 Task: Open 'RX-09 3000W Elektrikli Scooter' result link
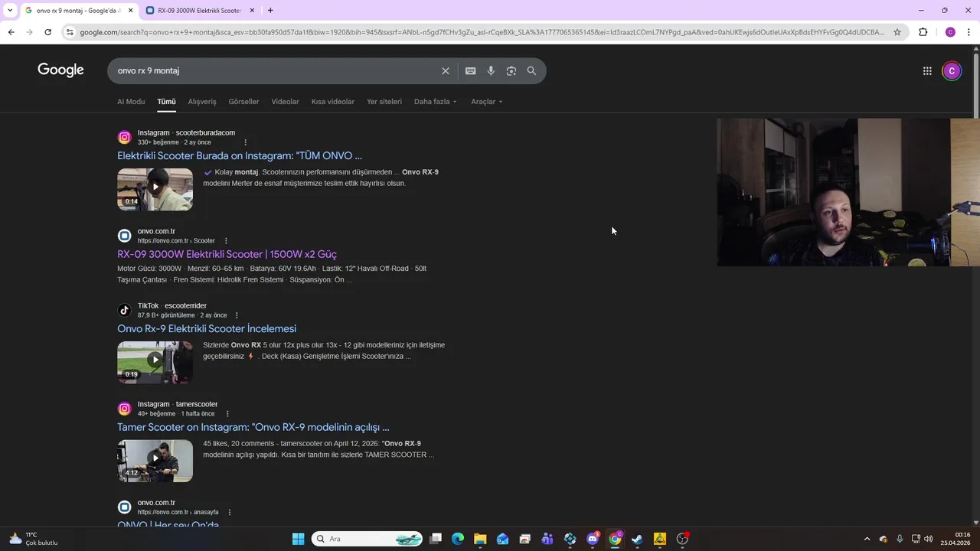click(227, 254)
